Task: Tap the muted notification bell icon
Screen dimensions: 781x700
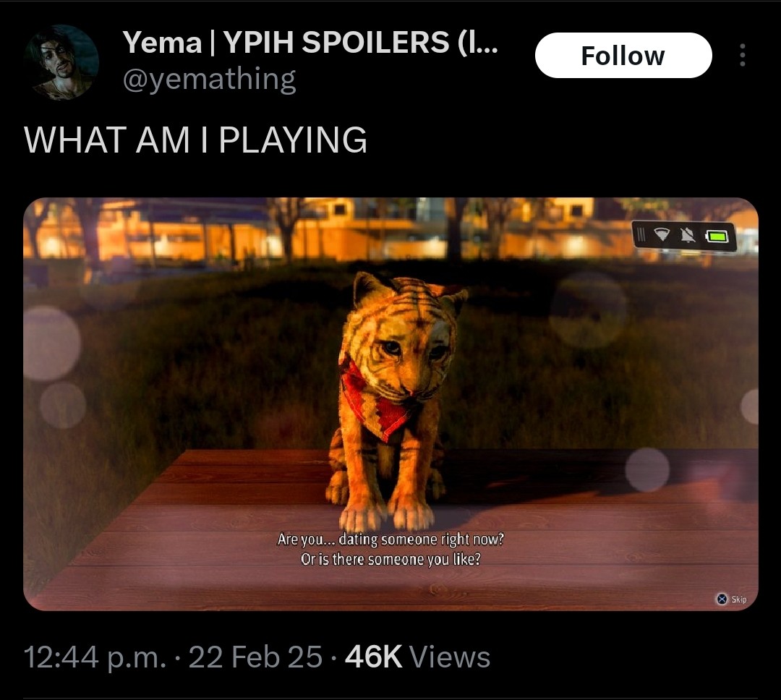Action: [x=688, y=235]
